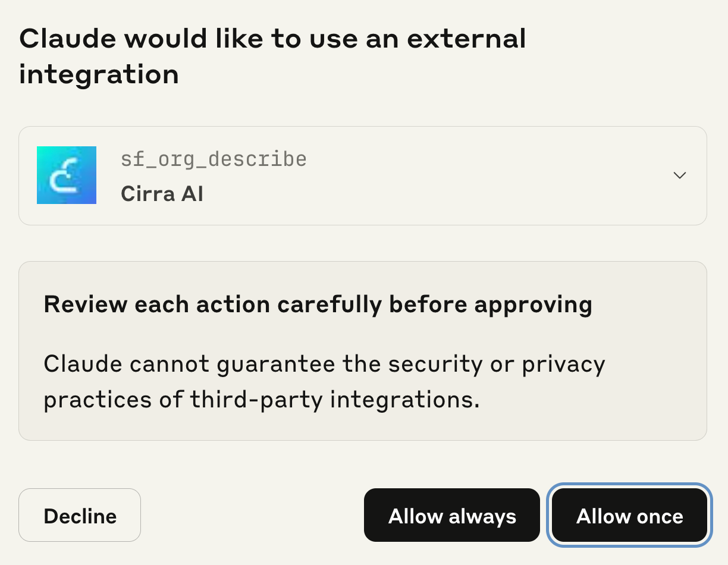
Task: Tap the blue gradient cloud logo thumbnail
Action: point(67,175)
